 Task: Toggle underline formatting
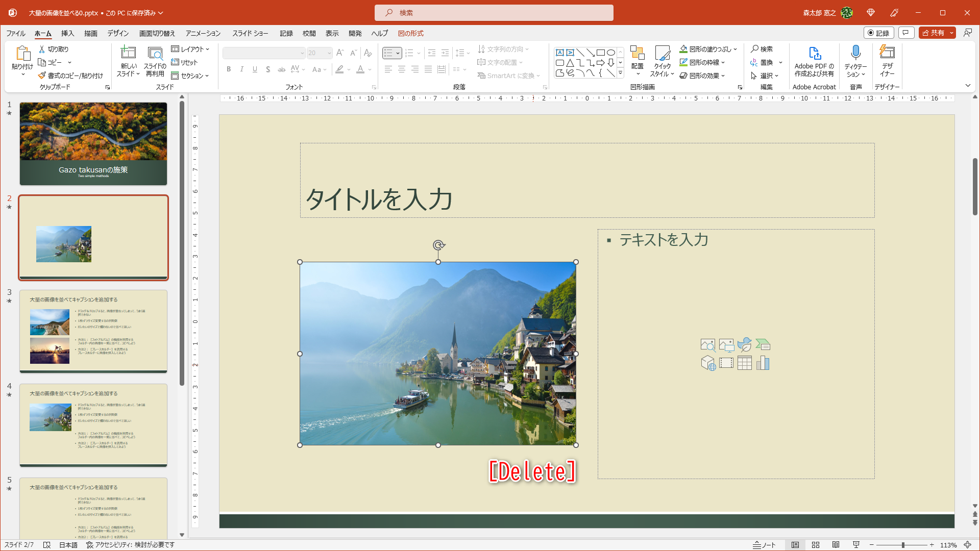pyautogui.click(x=255, y=69)
